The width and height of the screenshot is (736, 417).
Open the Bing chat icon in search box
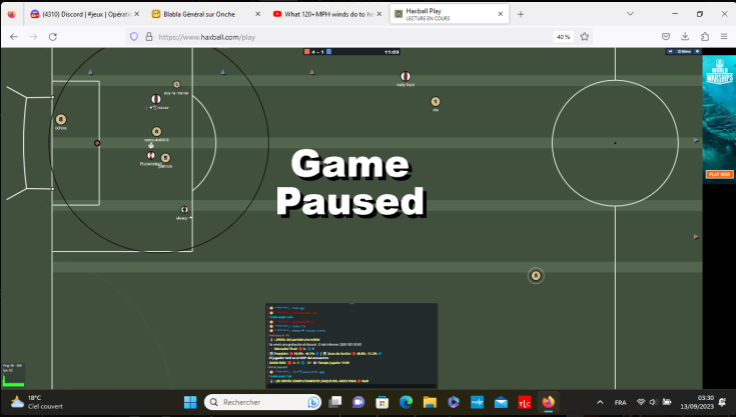[x=314, y=402]
